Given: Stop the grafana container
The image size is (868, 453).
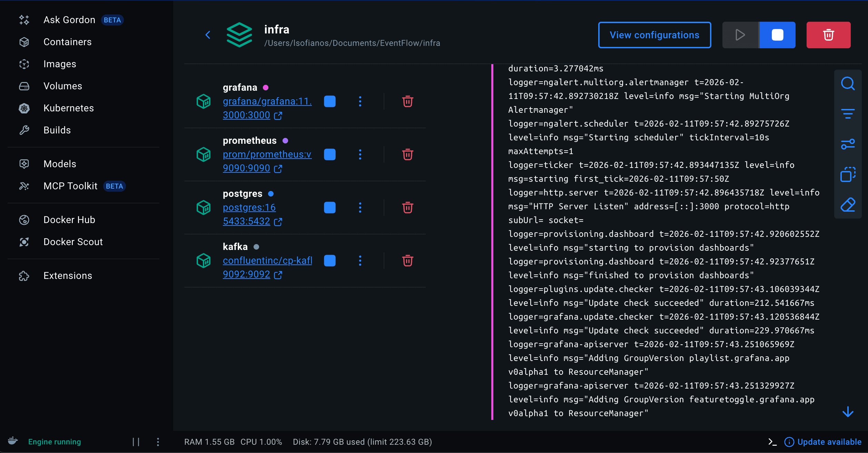Looking at the screenshot, I should (x=329, y=101).
